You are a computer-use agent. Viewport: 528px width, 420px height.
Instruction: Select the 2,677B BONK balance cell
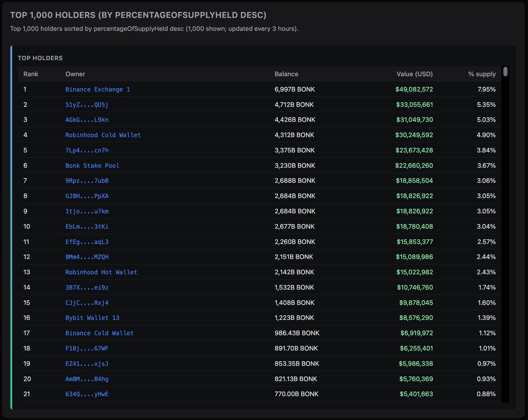[x=295, y=227]
